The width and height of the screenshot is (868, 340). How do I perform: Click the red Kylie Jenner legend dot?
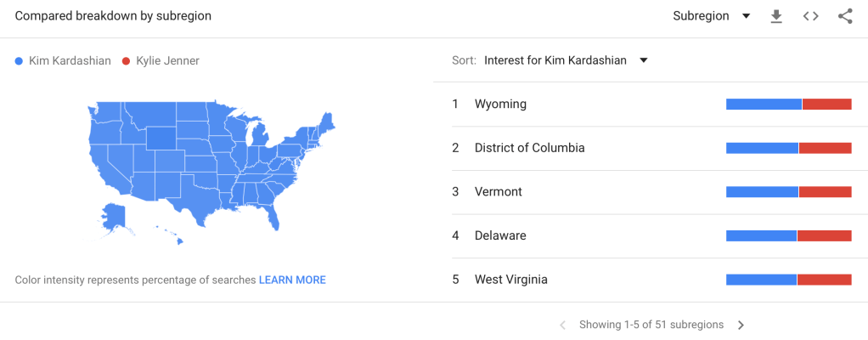click(x=127, y=61)
